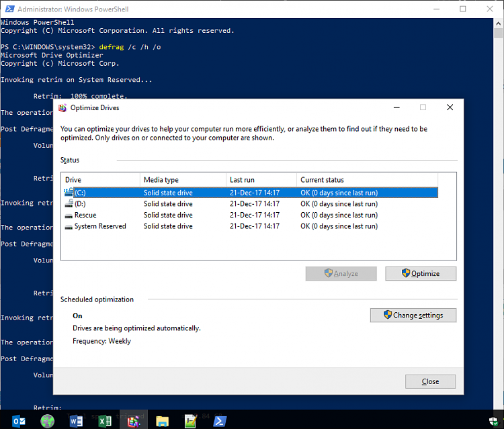Click the Optimize button

[421, 274]
